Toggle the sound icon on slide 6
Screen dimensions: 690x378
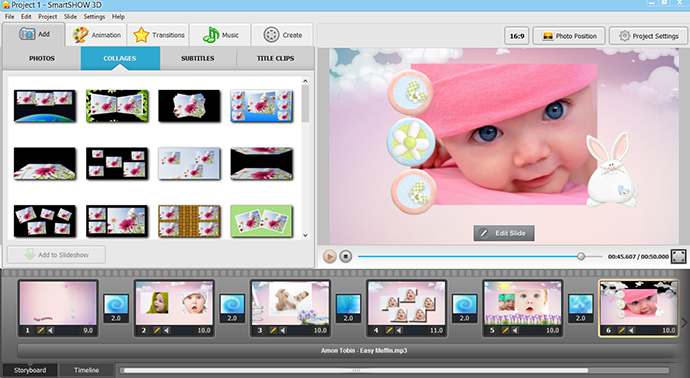pos(631,330)
